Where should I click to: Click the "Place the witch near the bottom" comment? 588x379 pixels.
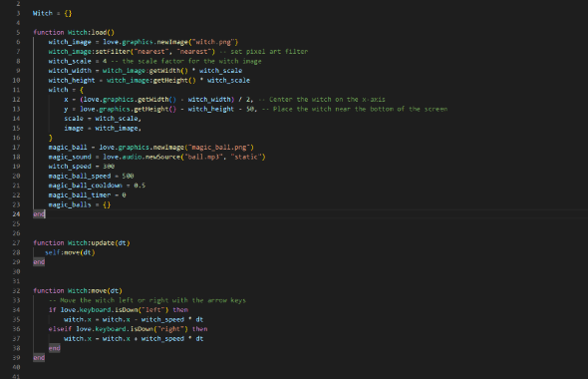[x=356, y=109]
